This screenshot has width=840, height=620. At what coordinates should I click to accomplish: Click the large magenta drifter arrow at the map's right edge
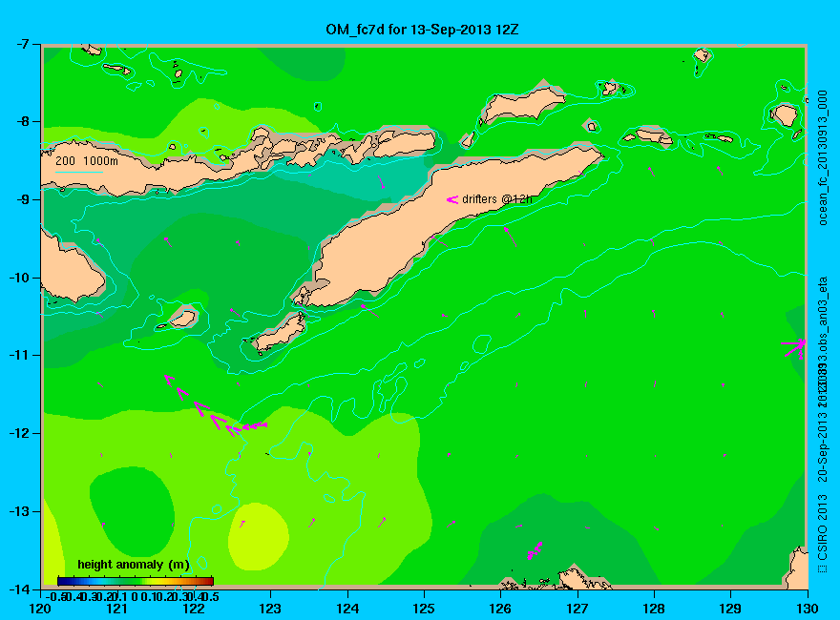coord(794,348)
